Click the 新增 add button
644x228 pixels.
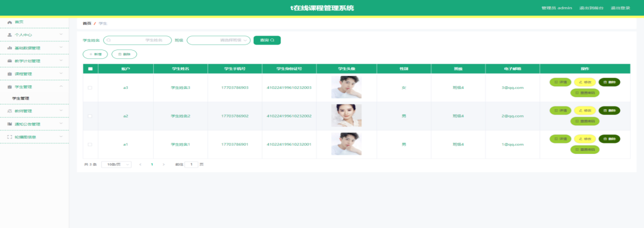(96, 54)
